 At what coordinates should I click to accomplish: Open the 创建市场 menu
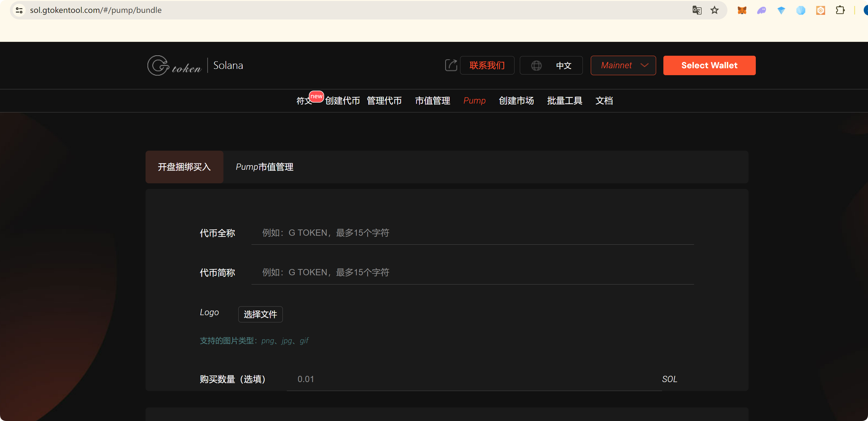click(516, 101)
